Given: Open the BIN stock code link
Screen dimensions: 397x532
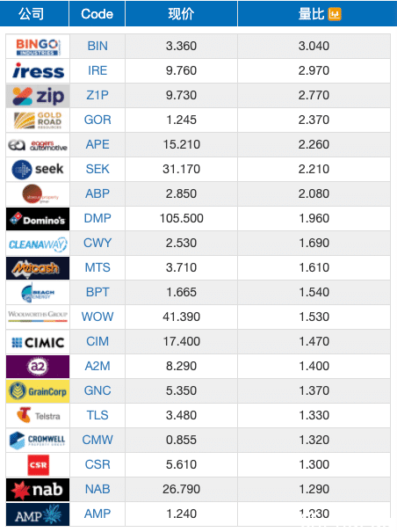Looking at the screenshot, I should pyautogui.click(x=97, y=46).
